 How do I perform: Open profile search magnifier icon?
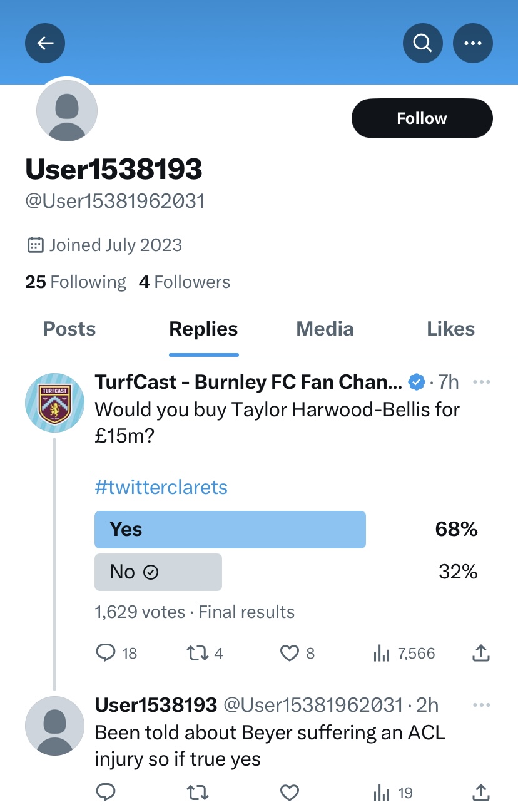coord(423,43)
